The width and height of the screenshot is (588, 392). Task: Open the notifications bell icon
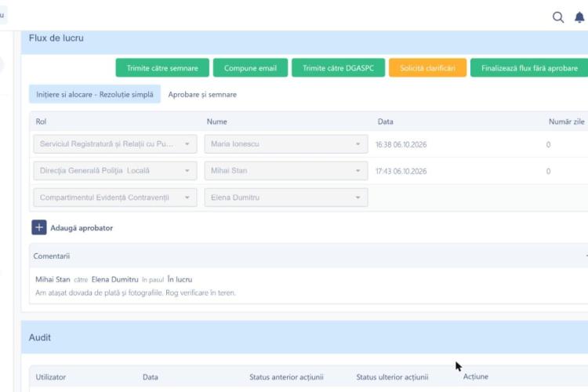(x=579, y=17)
